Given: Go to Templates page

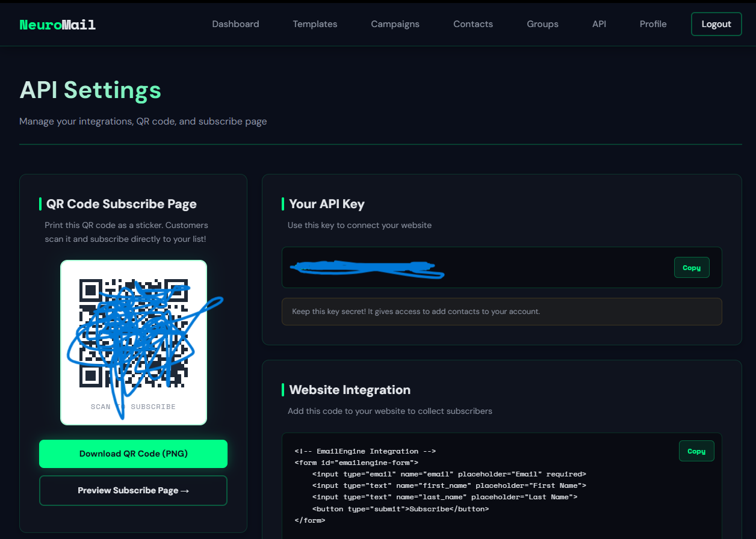Looking at the screenshot, I should (315, 24).
